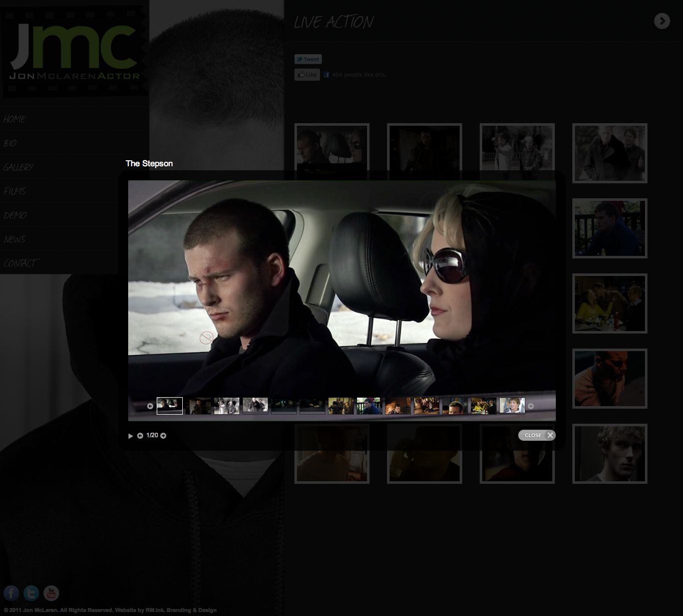Select the strip thumbnail of a man in a dark doorway
683x616 pixels.
[x=198, y=406]
